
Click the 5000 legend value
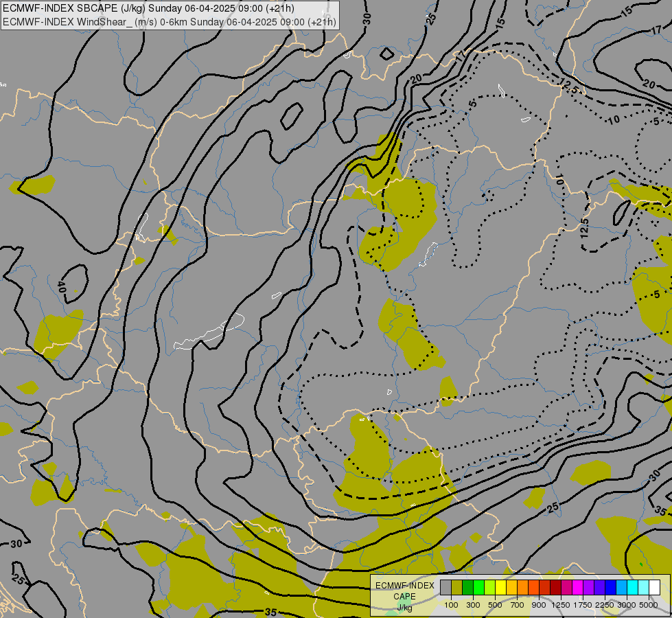tap(649, 605)
